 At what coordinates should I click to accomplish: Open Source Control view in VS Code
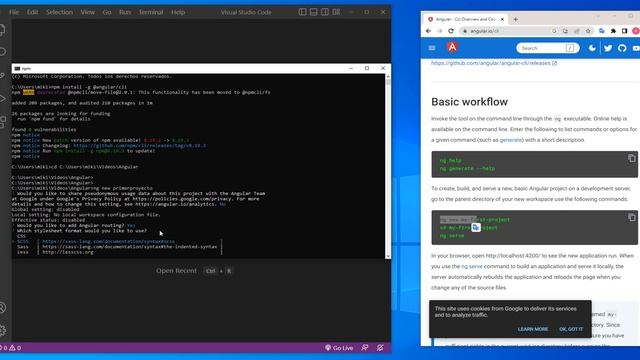pos(2,76)
